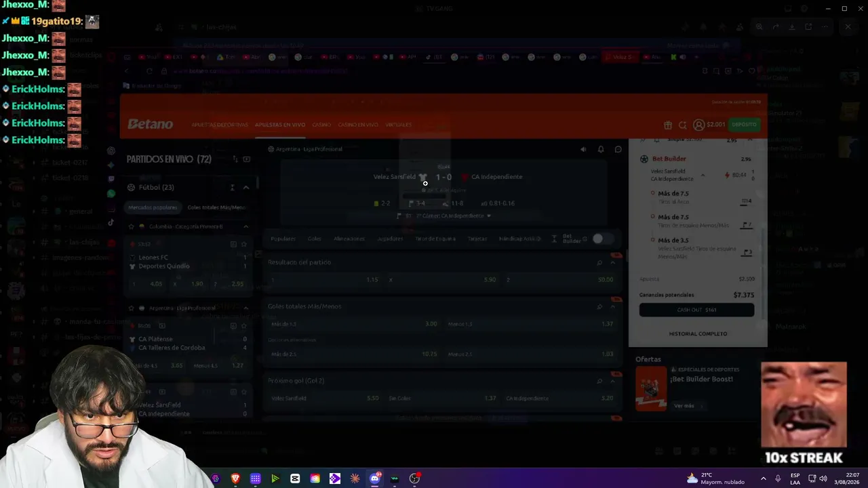Select the Apuestas en Vivo tab
Image resolution: width=868 pixels, height=488 pixels.
280,125
